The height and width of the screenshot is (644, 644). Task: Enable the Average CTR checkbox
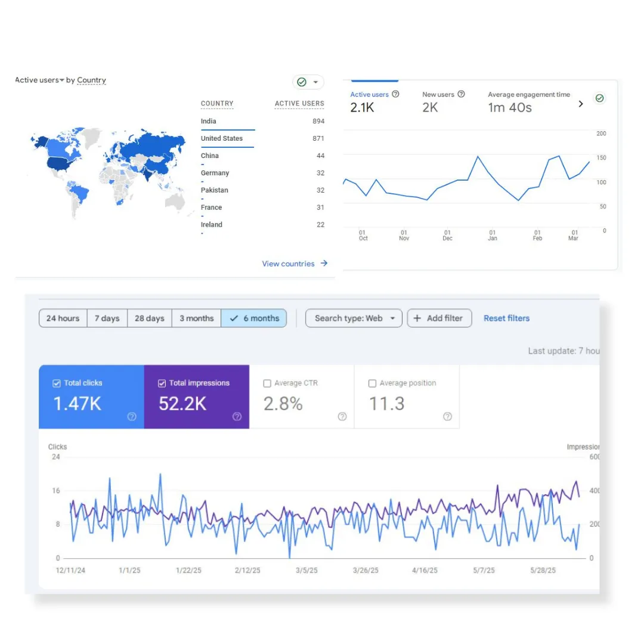tap(267, 383)
